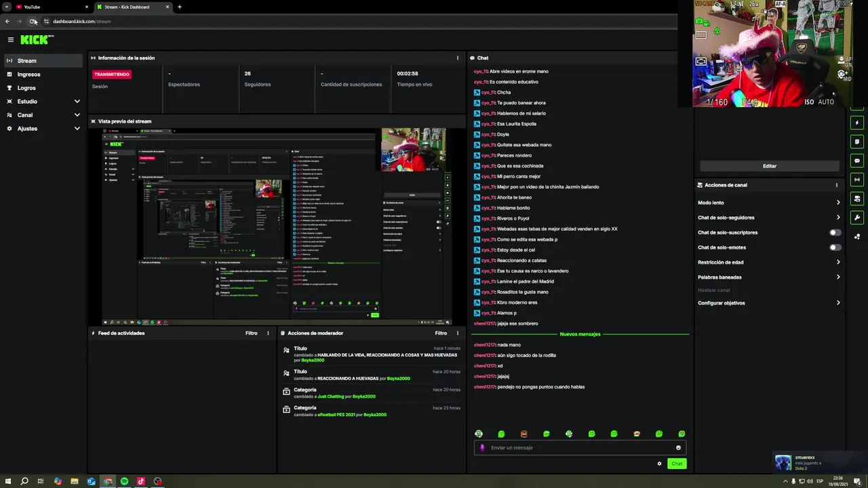Screen dimensions: 868x488
Task: Open chat settings gear next to Chat button
Action: tap(659, 464)
